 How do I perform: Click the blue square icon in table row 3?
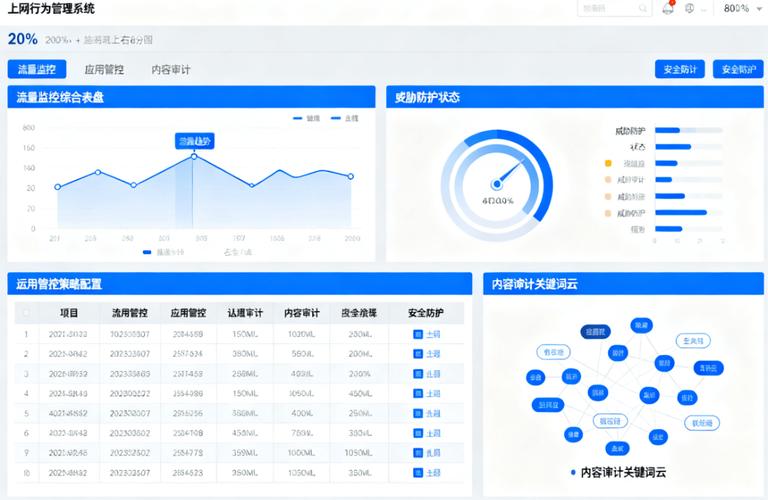click(418, 374)
